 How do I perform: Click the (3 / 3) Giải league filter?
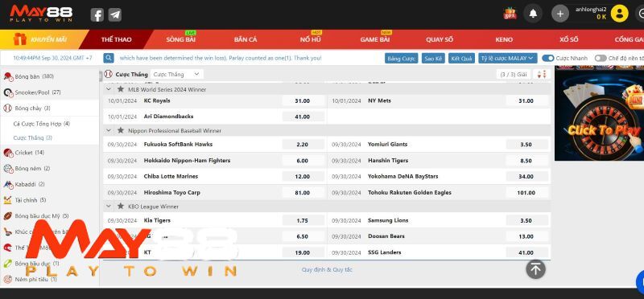coord(514,74)
